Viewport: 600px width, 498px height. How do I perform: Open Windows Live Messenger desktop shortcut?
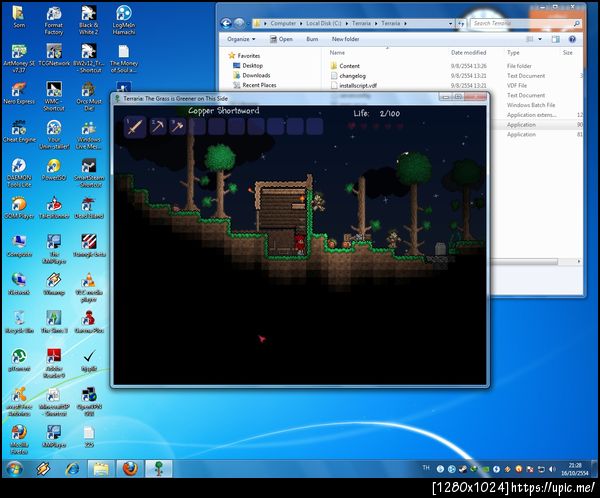coord(89,134)
